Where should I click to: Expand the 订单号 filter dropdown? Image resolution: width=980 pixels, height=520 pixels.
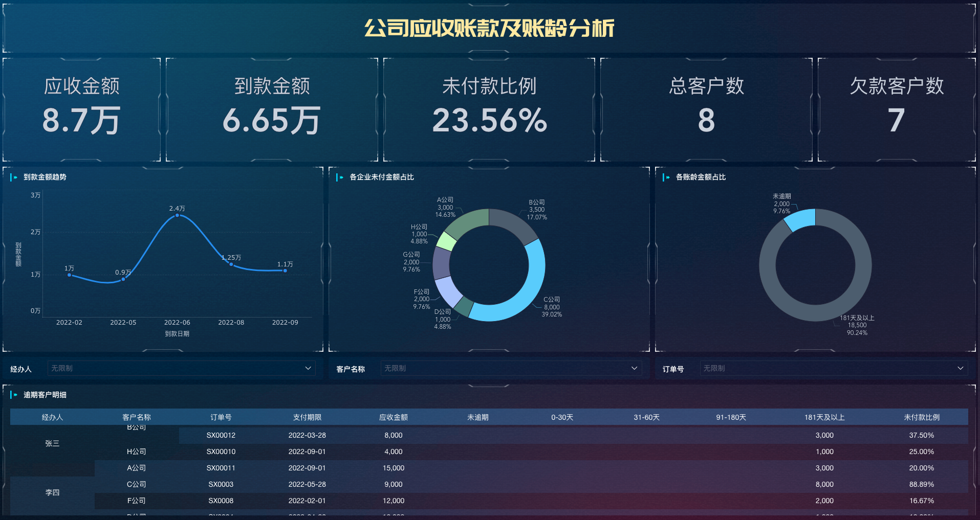(960, 368)
